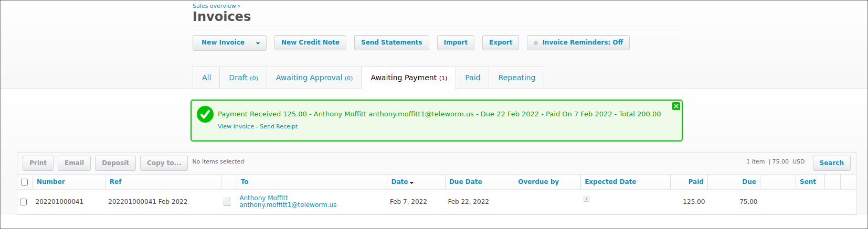Switch to the Paid tab
The image size is (868, 229).
[472, 78]
